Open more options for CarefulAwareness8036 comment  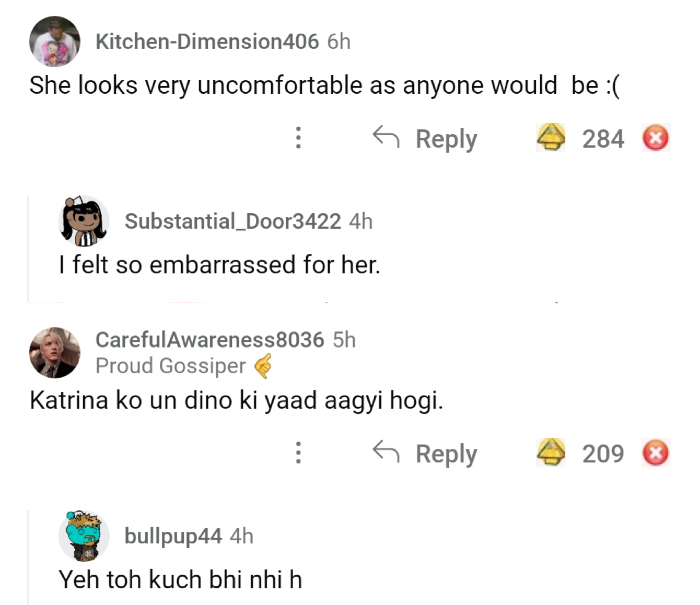[x=298, y=454]
